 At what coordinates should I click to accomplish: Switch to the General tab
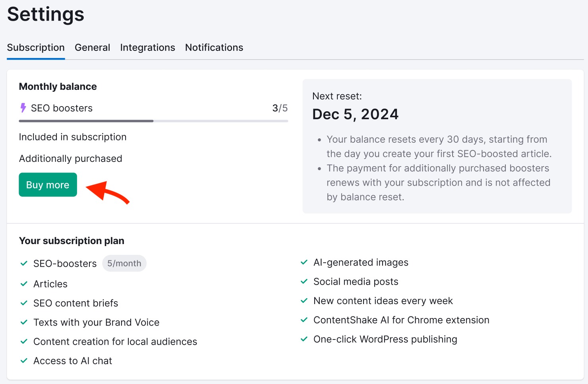[92, 48]
